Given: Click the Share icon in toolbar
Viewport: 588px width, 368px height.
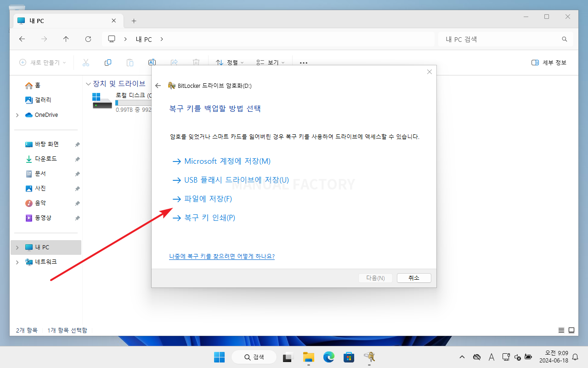Looking at the screenshot, I should pos(174,63).
